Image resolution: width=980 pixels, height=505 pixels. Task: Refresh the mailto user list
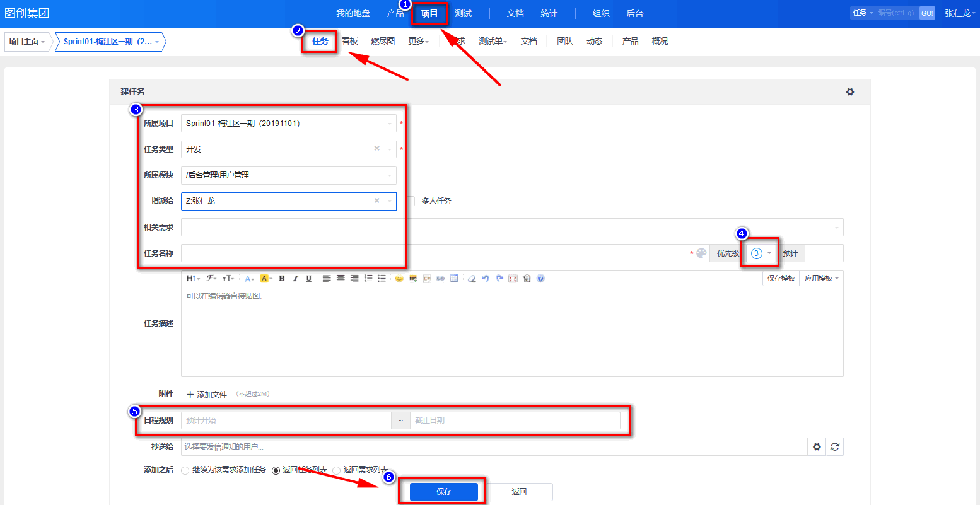pos(835,446)
